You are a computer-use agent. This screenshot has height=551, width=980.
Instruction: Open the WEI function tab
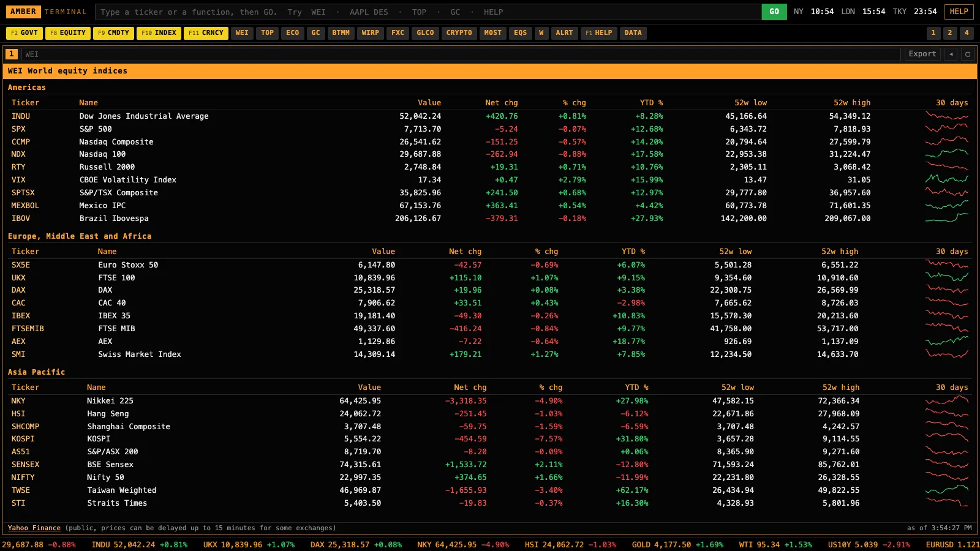pos(243,33)
